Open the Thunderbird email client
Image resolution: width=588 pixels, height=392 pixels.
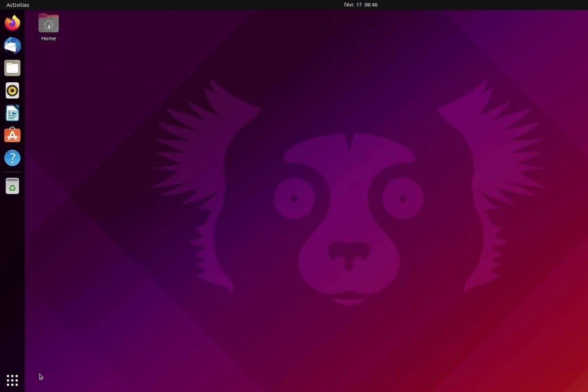tap(12, 45)
